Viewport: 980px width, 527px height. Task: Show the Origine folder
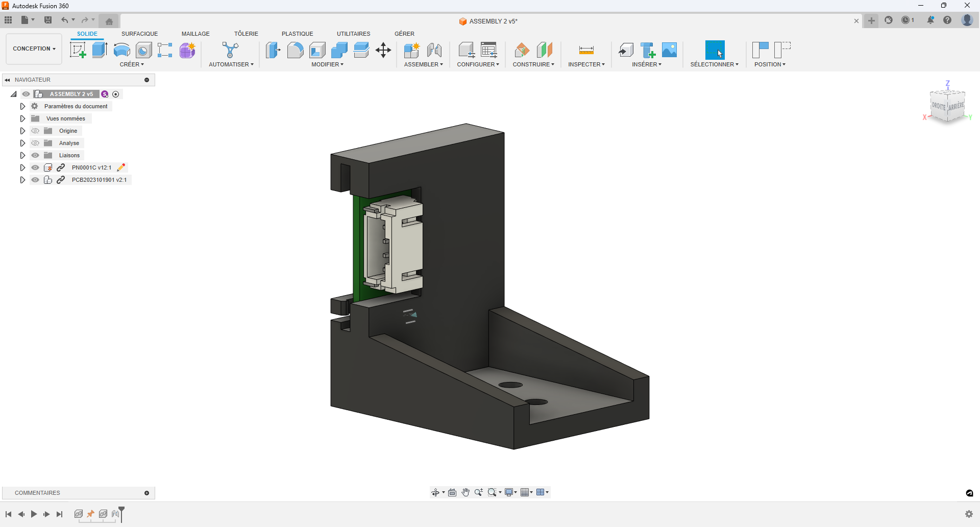35,131
